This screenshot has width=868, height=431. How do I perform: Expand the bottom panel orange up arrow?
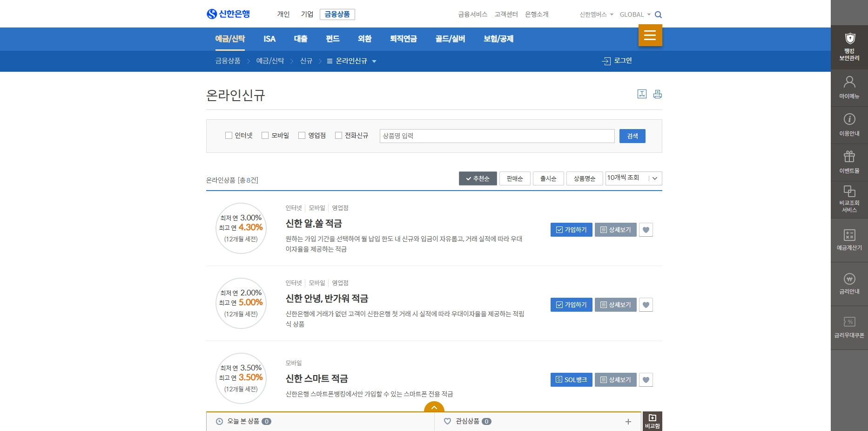click(x=434, y=407)
